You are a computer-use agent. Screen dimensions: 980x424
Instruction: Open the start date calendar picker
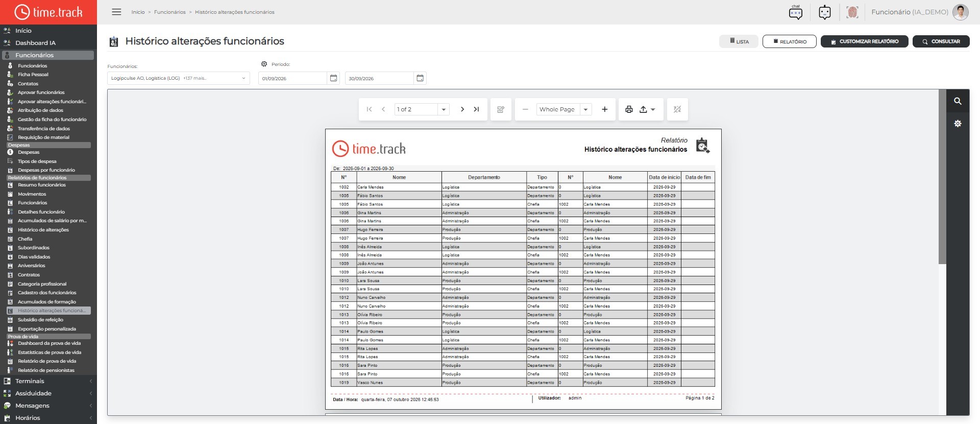coord(333,78)
